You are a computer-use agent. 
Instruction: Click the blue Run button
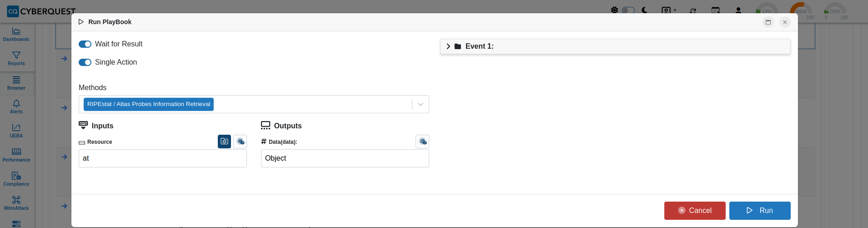pyautogui.click(x=760, y=211)
